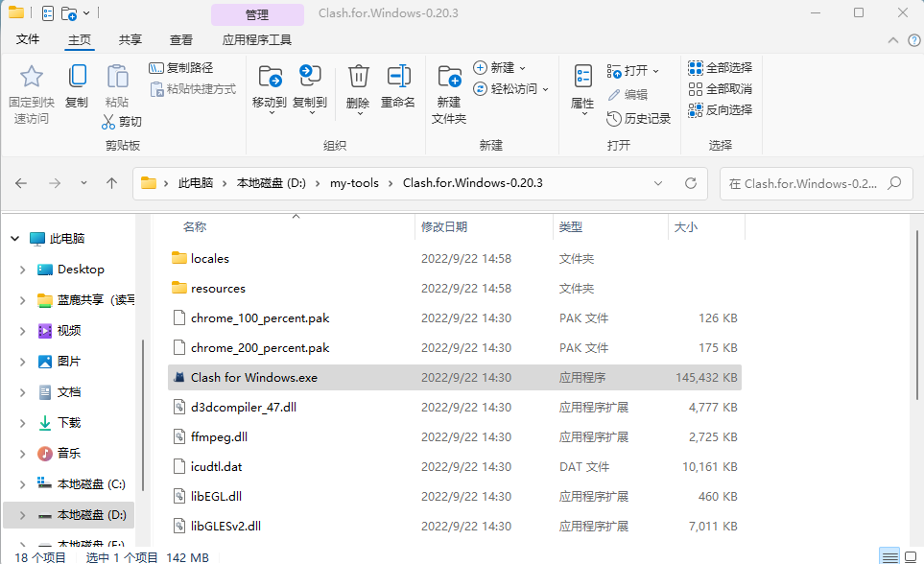Click the 管理 contextual tab

(x=257, y=14)
